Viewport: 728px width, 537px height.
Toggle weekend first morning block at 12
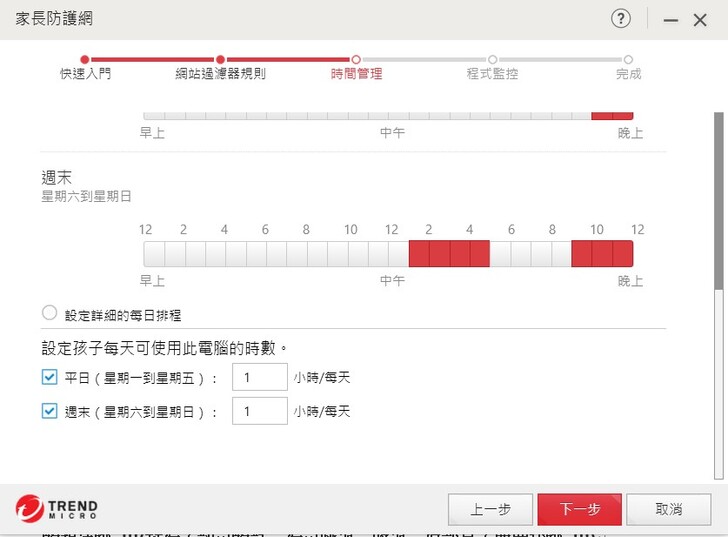[x=154, y=253]
